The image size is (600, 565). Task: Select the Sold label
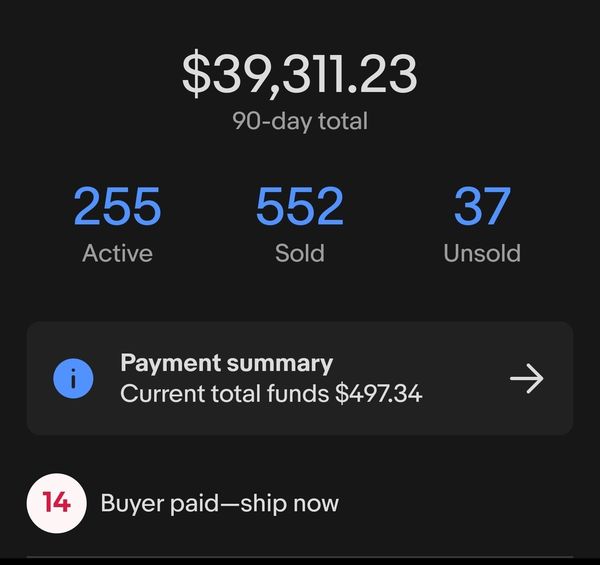tap(299, 253)
